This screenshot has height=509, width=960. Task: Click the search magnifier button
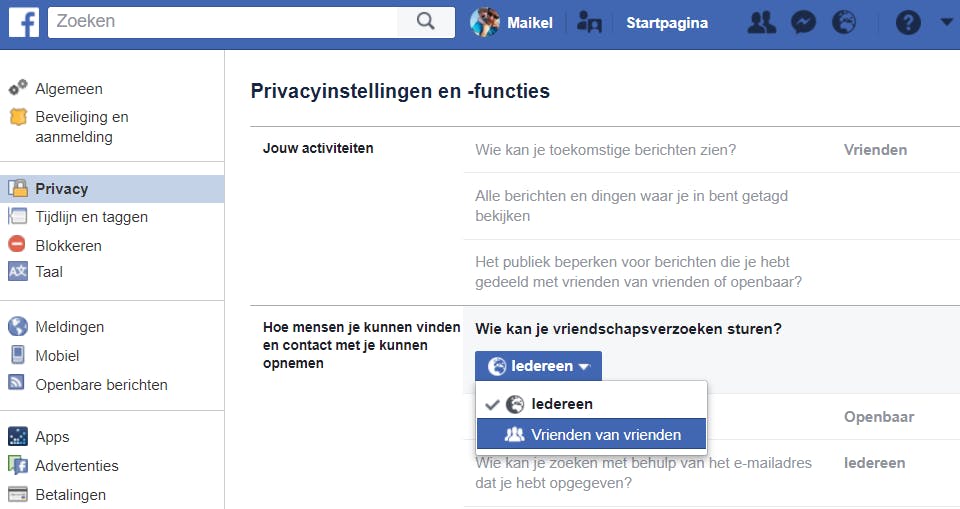click(426, 22)
